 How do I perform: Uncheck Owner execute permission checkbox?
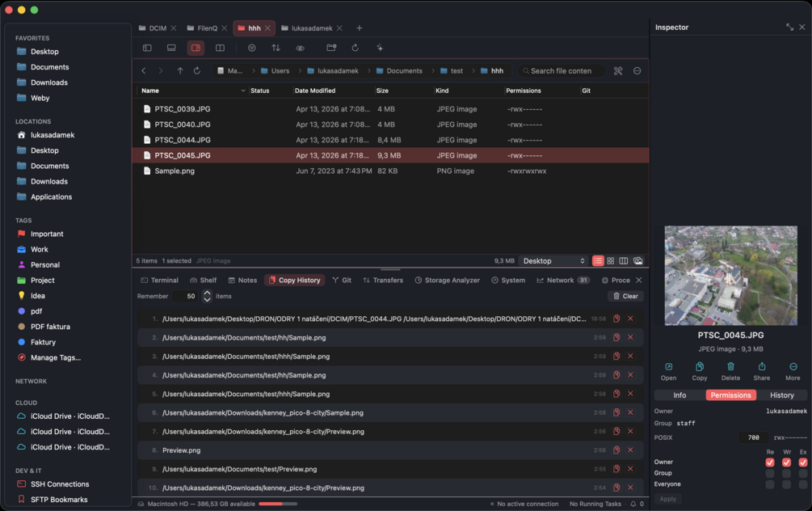pyautogui.click(x=803, y=462)
